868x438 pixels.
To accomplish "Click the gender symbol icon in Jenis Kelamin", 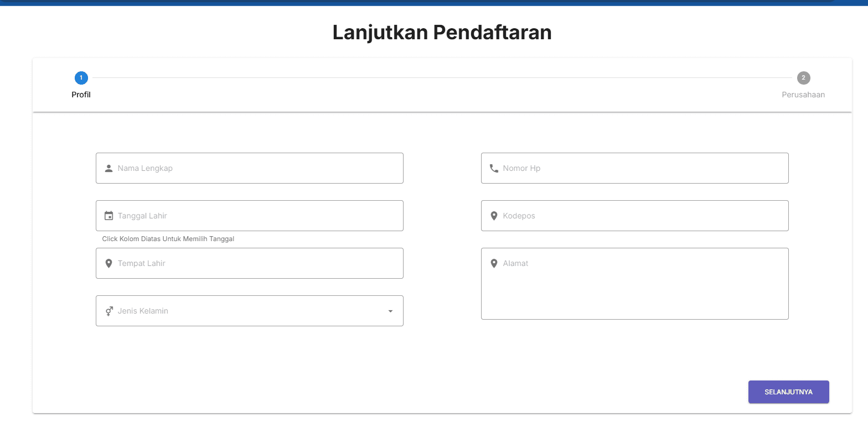I will pos(108,311).
